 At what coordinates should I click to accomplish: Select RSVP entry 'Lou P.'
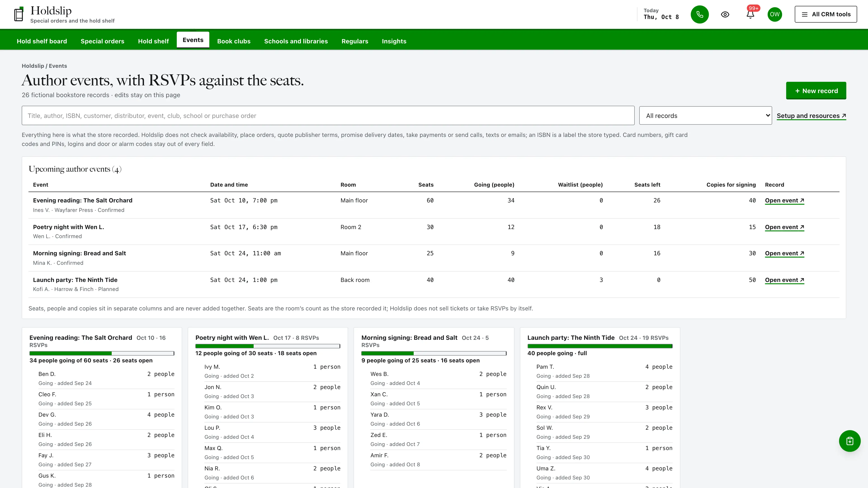point(272,432)
